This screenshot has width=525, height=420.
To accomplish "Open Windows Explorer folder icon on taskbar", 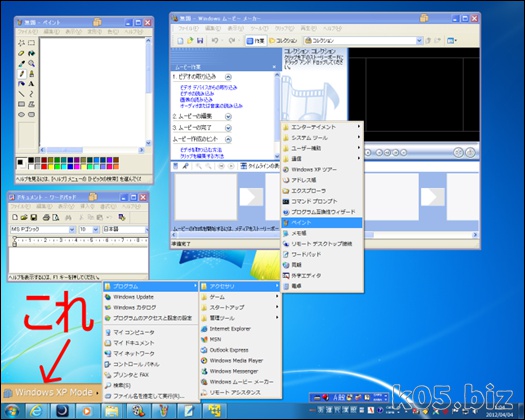I will click(x=111, y=411).
